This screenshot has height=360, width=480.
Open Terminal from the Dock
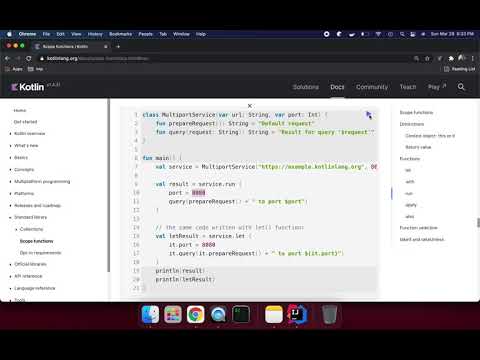241,314
